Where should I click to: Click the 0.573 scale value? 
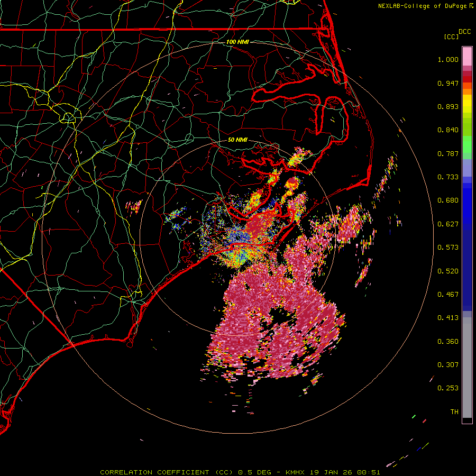pyautogui.click(x=448, y=248)
